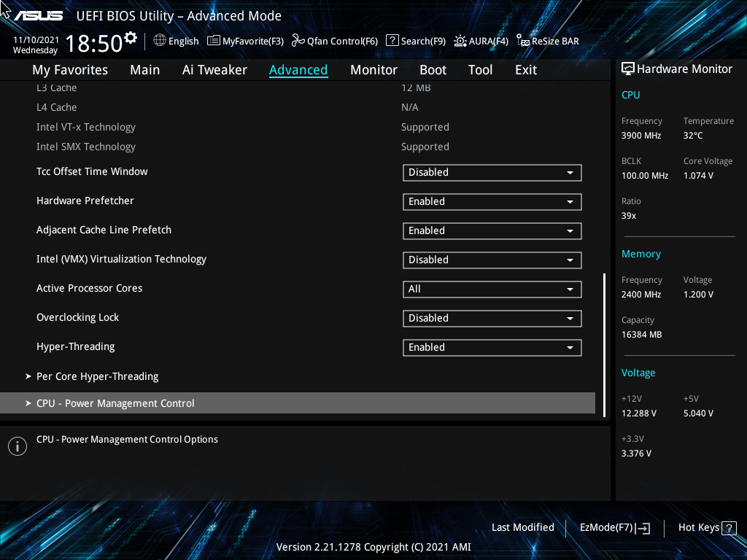Click the L4 Cache row label
747x560 pixels.
[x=57, y=107]
